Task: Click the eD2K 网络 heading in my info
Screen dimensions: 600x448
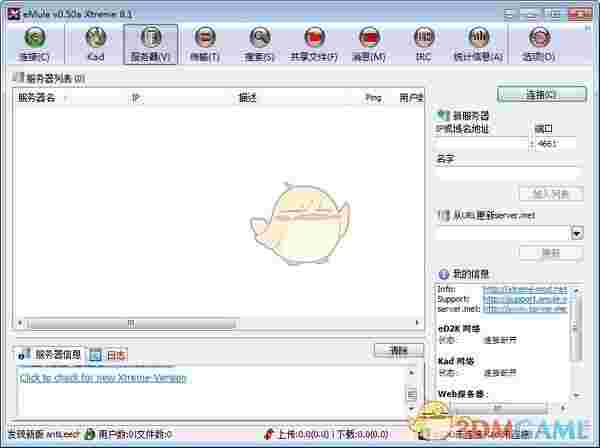Action: [459, 329]
